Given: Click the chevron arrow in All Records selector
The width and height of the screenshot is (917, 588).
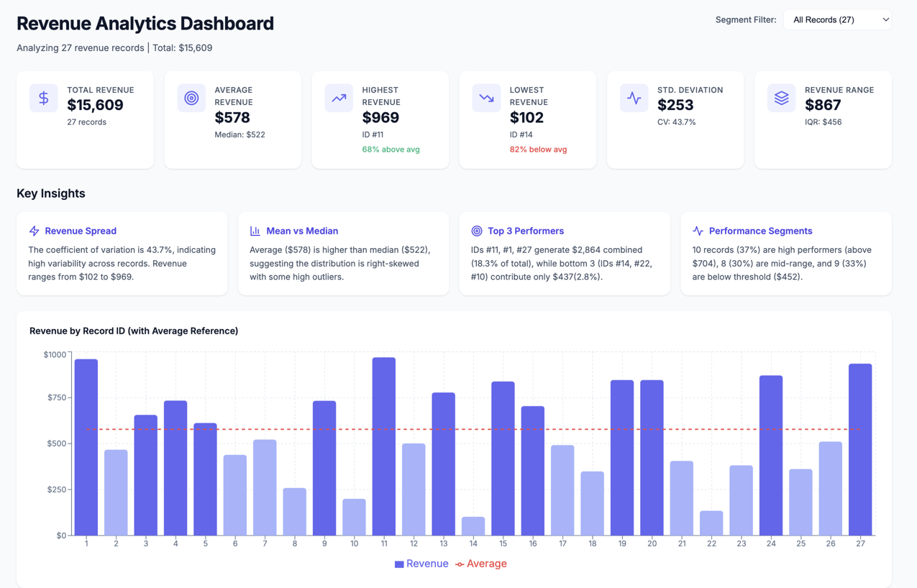Looking at the screenshot, I should click(x=885, y=20).
